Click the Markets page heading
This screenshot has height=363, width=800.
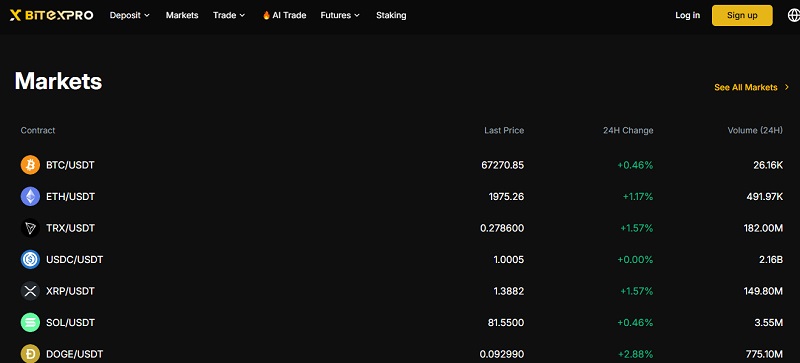(58, 81)
